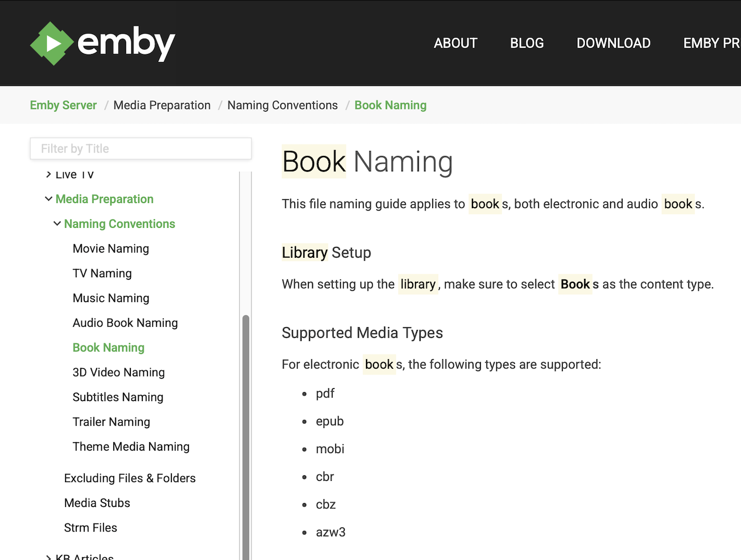This screenshot has width=741, height=560.
Task: Open the BLOG menu item
Action: pos(526,43)
